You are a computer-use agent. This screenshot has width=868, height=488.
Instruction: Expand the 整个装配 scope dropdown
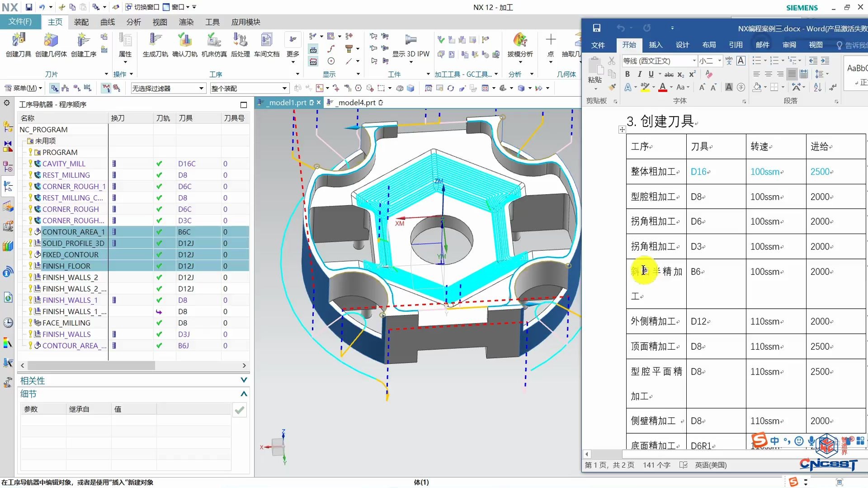(x=284, y=88)
